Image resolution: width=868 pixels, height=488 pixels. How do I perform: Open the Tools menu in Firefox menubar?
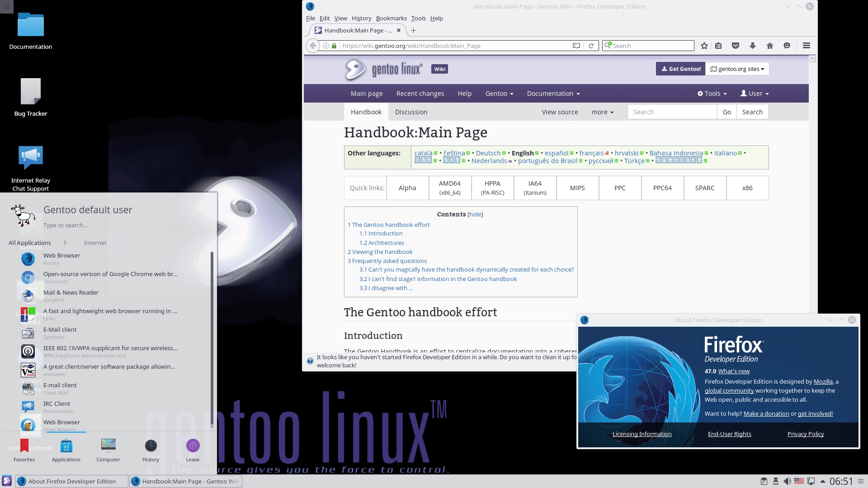click(x=418, y=18)
